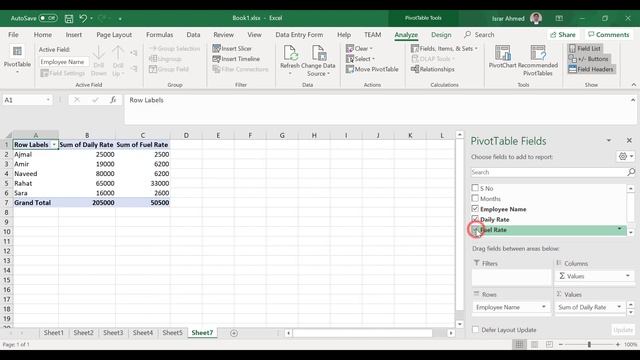This screenshot has height=360, width=640.
Task: Switch to Normal view icon
Action: [x=519, y=344]
